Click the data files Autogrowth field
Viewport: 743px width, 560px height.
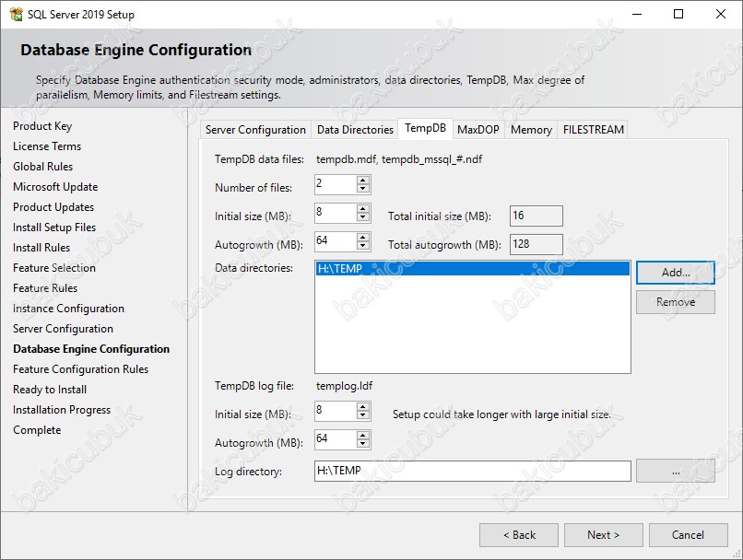tap(336, 241)
